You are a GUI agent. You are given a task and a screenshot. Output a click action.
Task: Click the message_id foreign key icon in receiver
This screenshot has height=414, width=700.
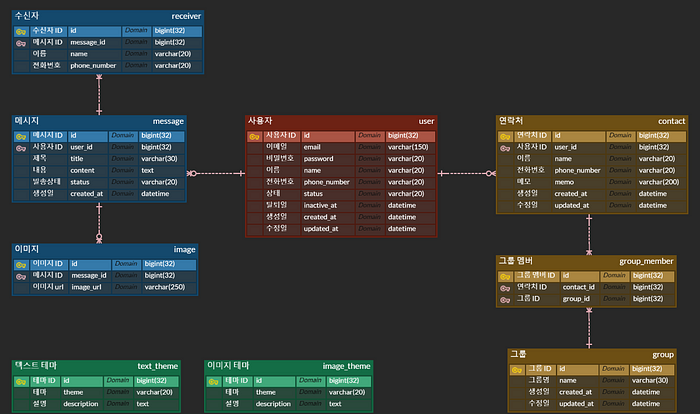(21, 43)
